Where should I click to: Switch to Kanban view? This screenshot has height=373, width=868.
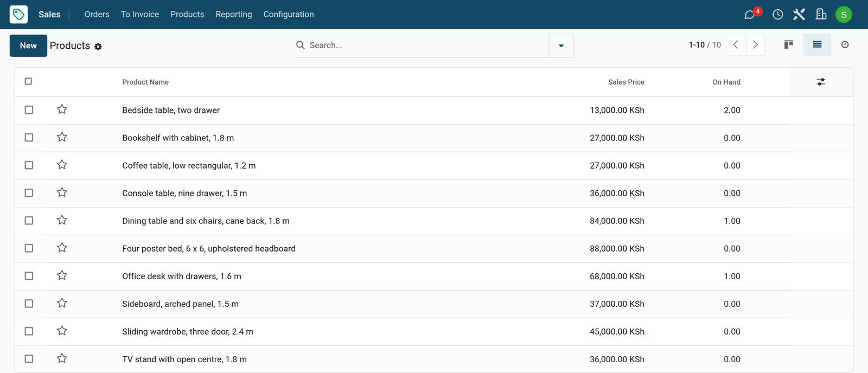pos(789,44)
